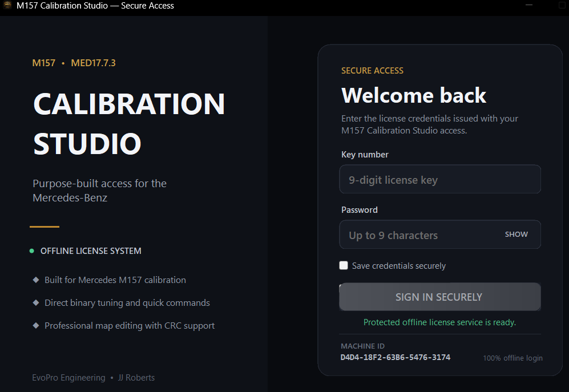Click 'OFFLINE LICENSE SYSTEM' status label
This screenshot has height=392, width=569.
(91, 251)
